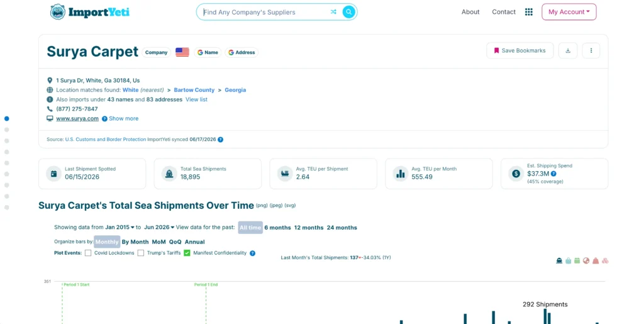The width and height of the screenshot is (644, 324).
Task: Organize bars by QoQ
Action: coord(175,242)
